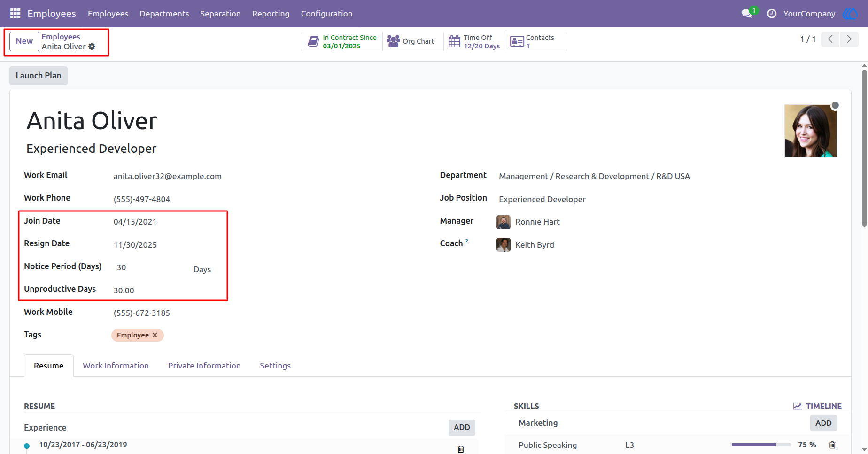The width and height of the screenshot is (868, 454).
Task: Click the Launch Plan button
Action: (x=39, y=76)
